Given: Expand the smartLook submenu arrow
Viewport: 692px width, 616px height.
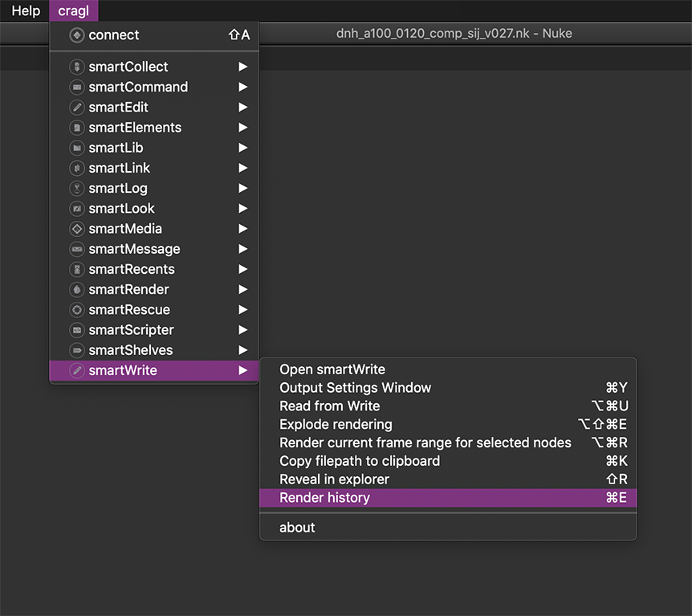Looking at the screenshot, I should point(242,209).
